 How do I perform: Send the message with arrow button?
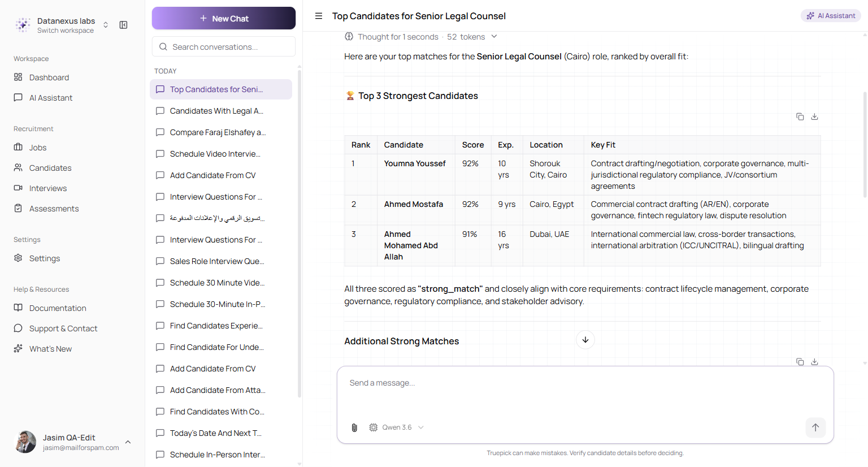coord(815,427)
